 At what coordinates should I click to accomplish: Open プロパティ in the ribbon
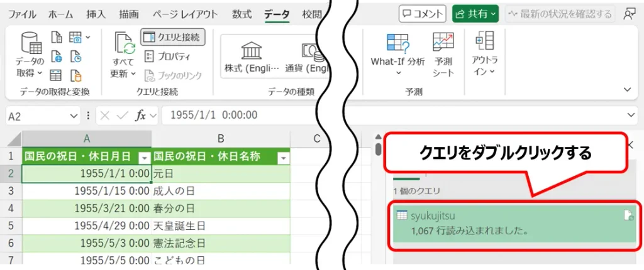click(x=168, y=57)
